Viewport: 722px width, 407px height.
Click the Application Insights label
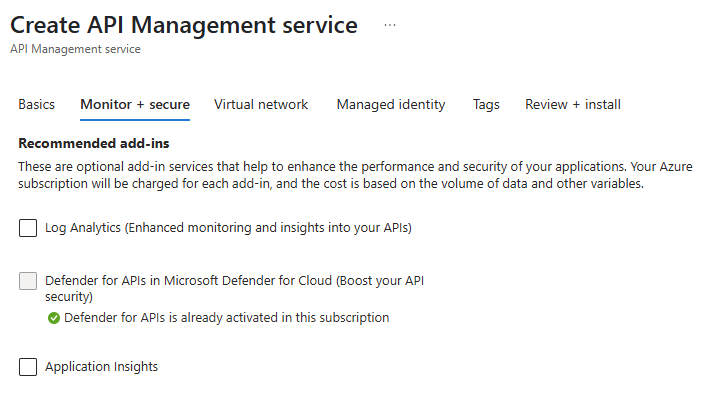(x=101, y=367)
